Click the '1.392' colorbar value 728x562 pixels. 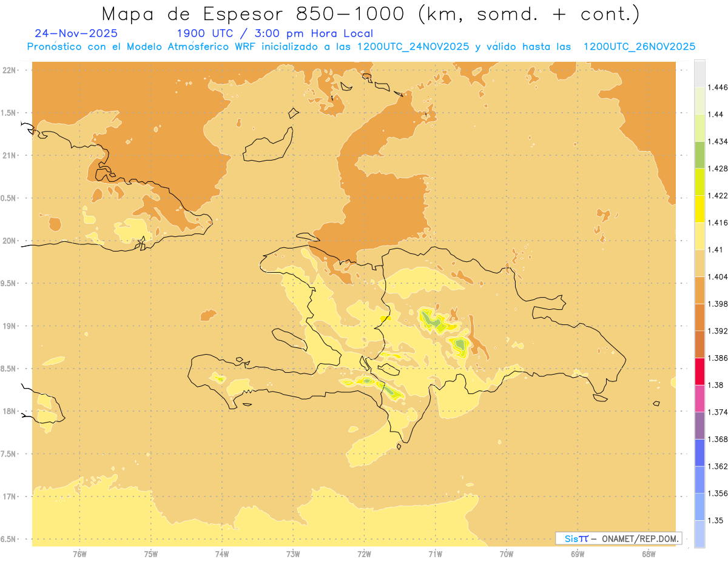tap(718, 331)
